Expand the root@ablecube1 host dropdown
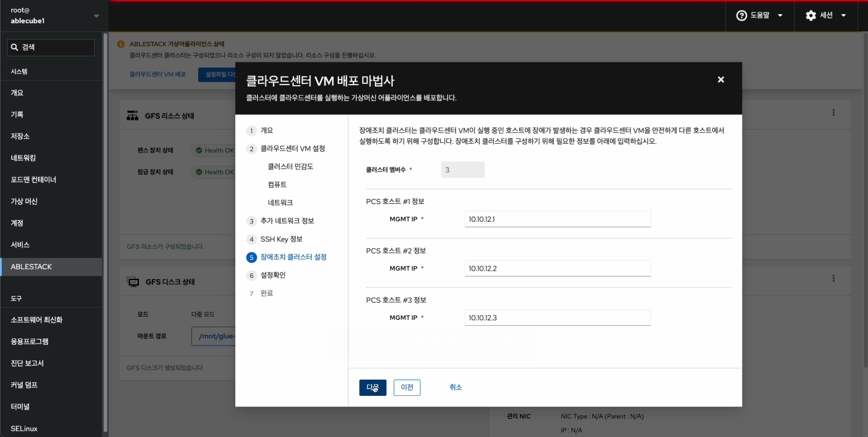The height and width of the screenshot is (437, 868). pos(96,16)
